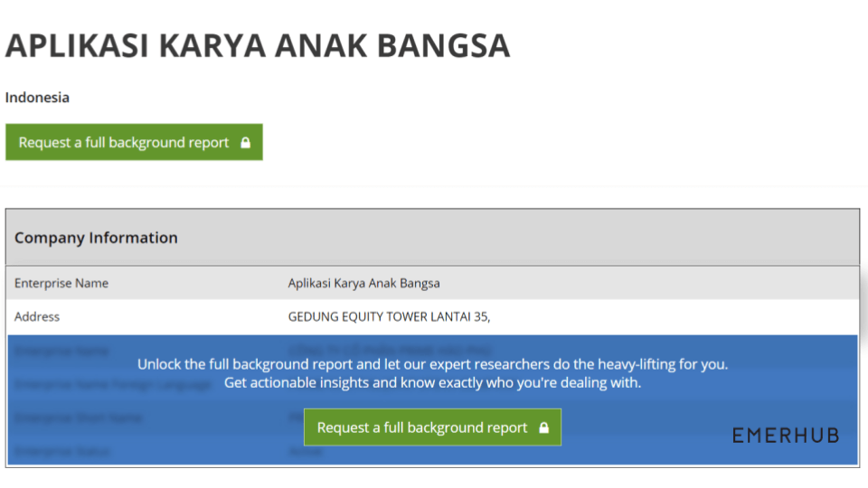Click the Unlock the full background report message
This screenshot has height=488, width=868.
tap(432, 364)
